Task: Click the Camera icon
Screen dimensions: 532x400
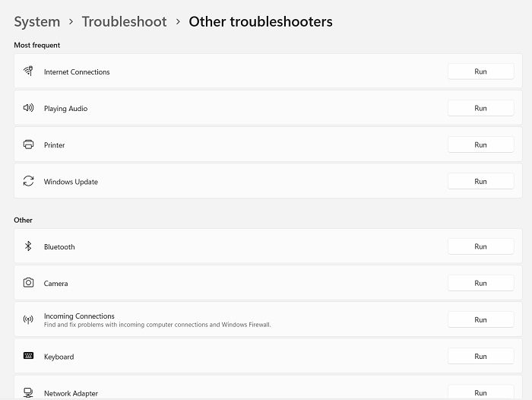Action: click(28, 283)
